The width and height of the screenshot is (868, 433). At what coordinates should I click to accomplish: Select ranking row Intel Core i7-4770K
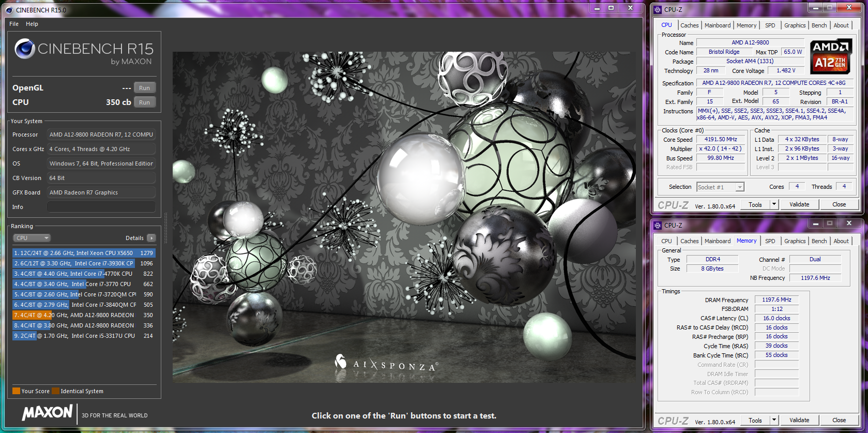coord(84,274)
